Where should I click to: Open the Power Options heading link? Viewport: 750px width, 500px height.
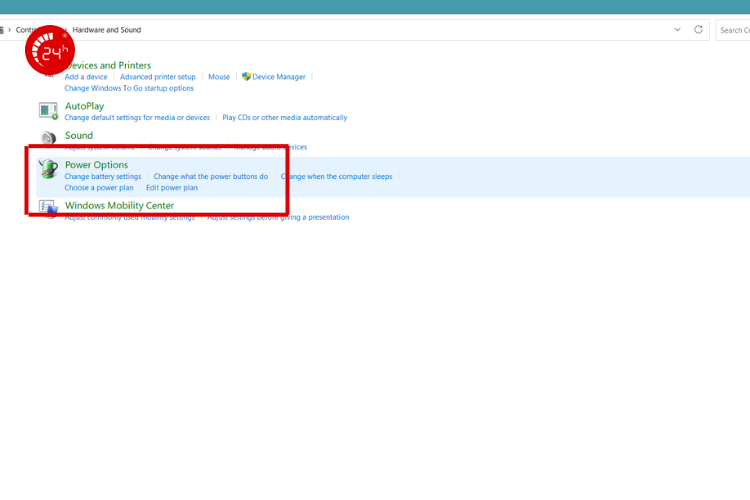(96, 165)
